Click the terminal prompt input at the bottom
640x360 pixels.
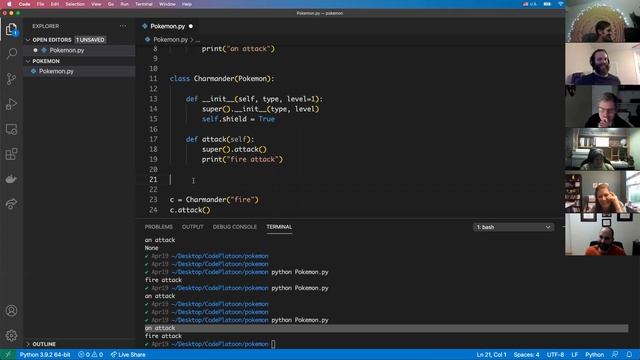[x=273, y=344]
